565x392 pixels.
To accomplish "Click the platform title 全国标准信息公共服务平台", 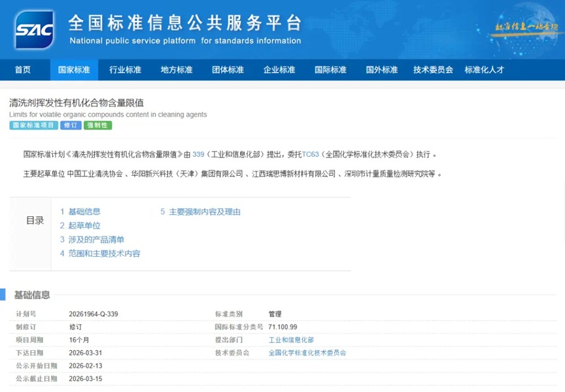I will point(185,23).
